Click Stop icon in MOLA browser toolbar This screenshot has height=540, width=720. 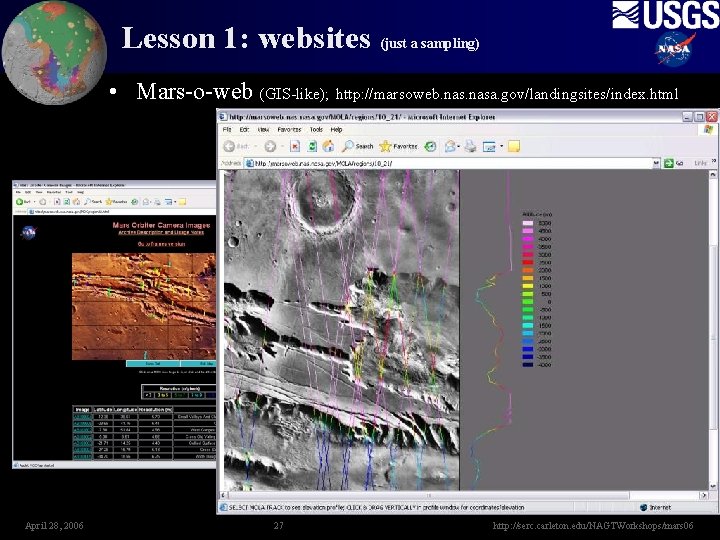pos(295,146)
